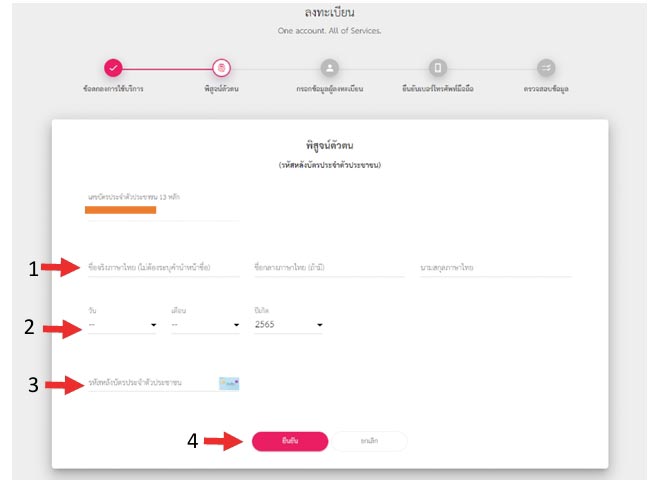Image resolution: width=653 pixels, height=487 pixels.
Task: Select the ข้อตกลงการใช้บริการ step label
Action: tap(113, 90)
